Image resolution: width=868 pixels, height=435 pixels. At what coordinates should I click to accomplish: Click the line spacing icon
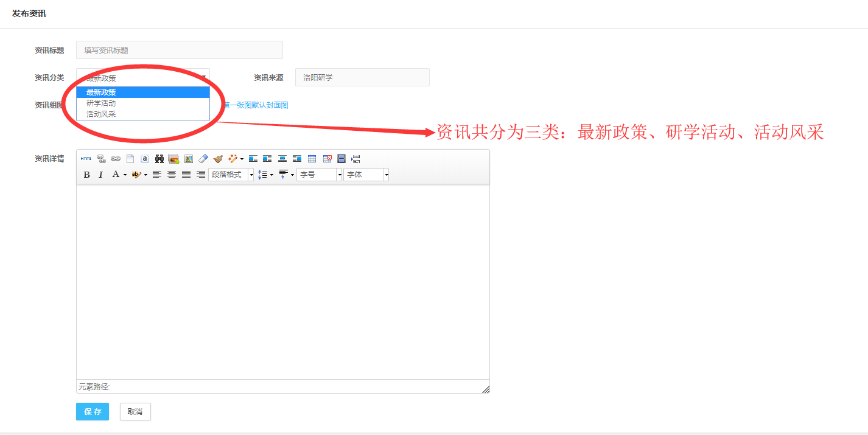pyautogui.click(x=262, y=175)
